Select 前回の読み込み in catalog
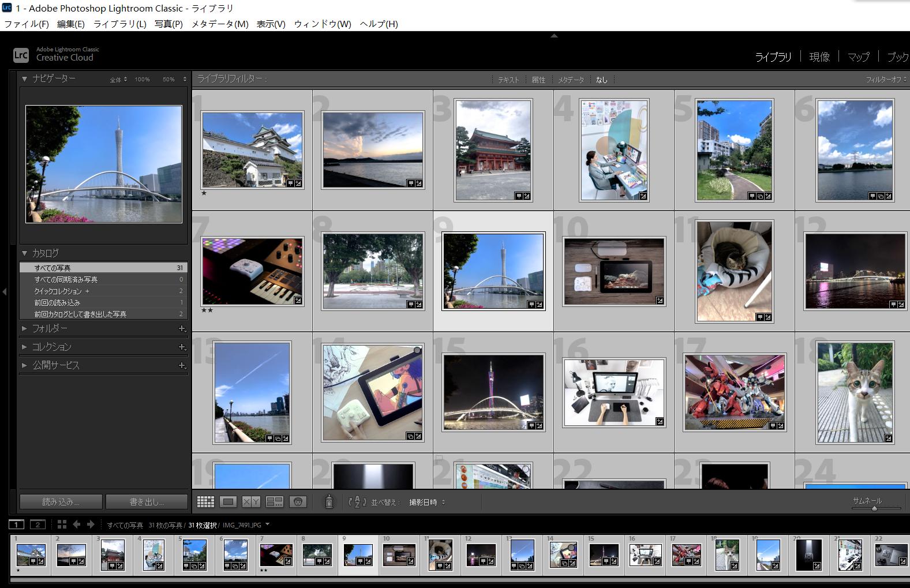This screenshot has width=910, height=588. [104, 302]
